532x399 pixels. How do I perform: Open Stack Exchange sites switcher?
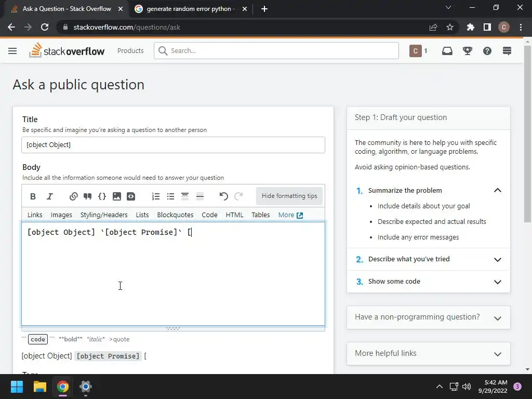point(507,51)
